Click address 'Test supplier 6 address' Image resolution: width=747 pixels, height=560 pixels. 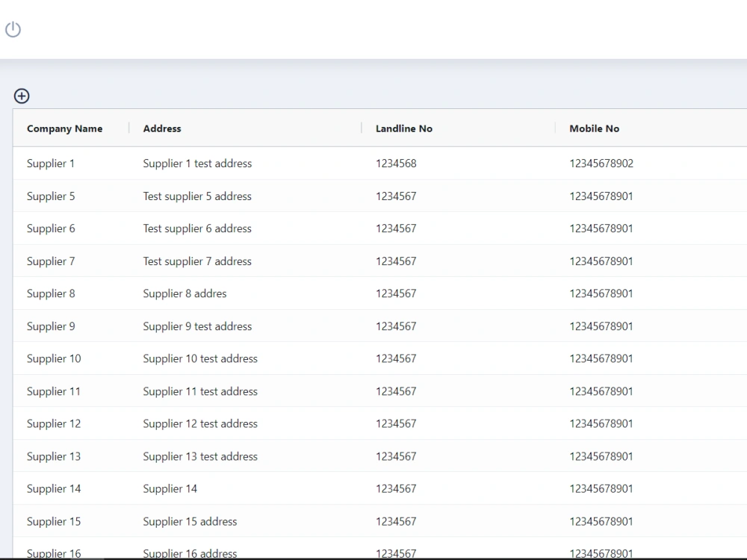click(x=197, y=228)
